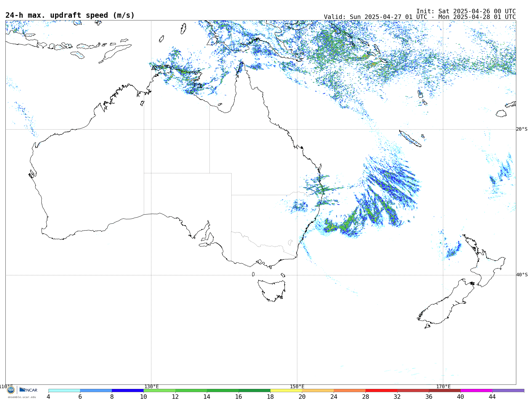This screenshot has height=400, width=532.
Task: Click the colorbar tick label 4
Action: click(x=49, y=397)
